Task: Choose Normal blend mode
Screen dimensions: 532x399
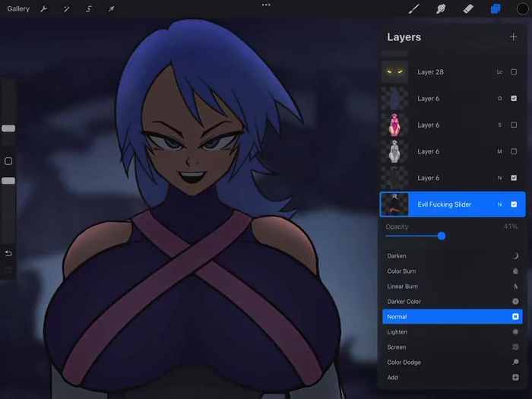Action: (452, 317)
